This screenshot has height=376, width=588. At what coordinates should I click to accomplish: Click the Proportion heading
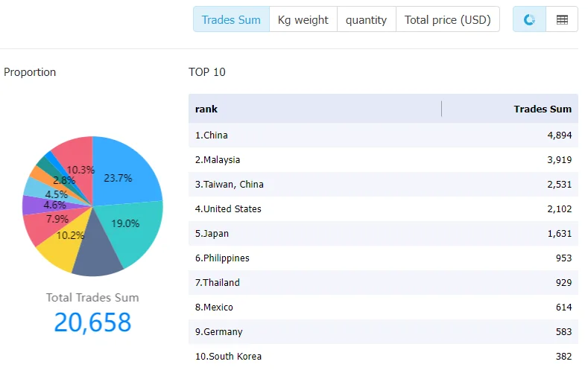click(30, 72)
